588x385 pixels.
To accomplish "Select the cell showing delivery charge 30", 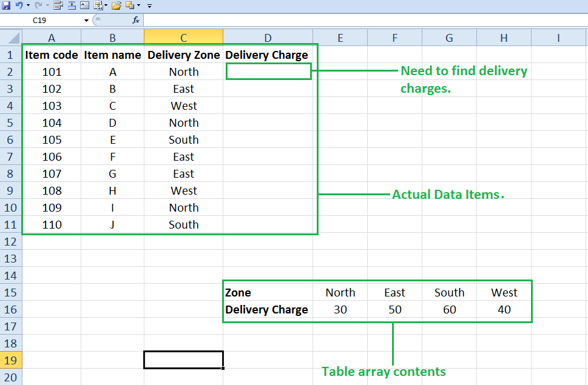I will 340,309.
